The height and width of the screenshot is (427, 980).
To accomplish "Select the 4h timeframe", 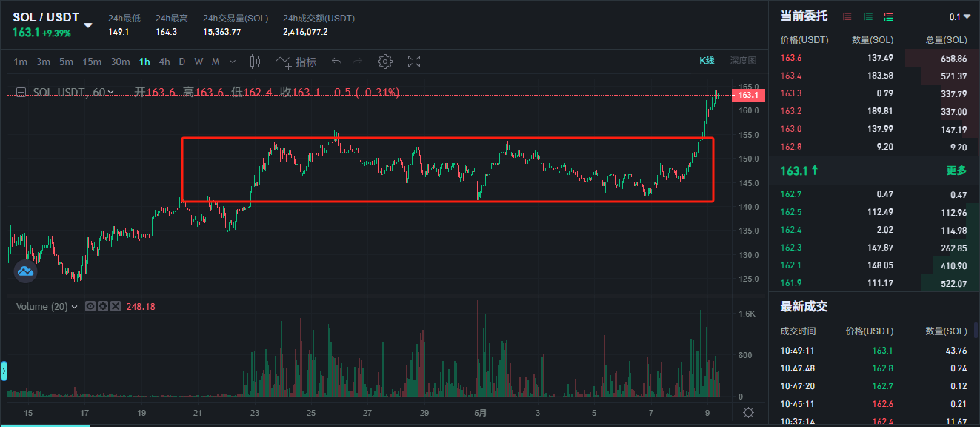I will tap(164, 62).
